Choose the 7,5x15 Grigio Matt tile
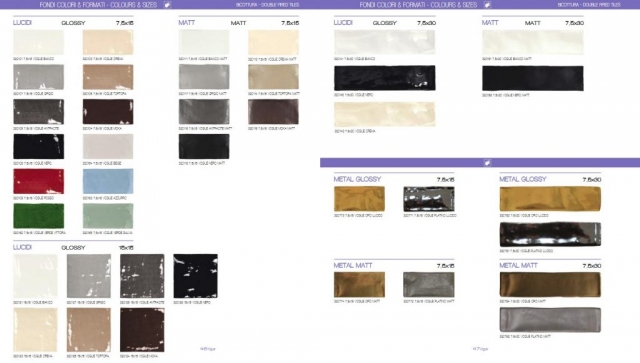This screenshot has height=363, width=640. point(204,77)
